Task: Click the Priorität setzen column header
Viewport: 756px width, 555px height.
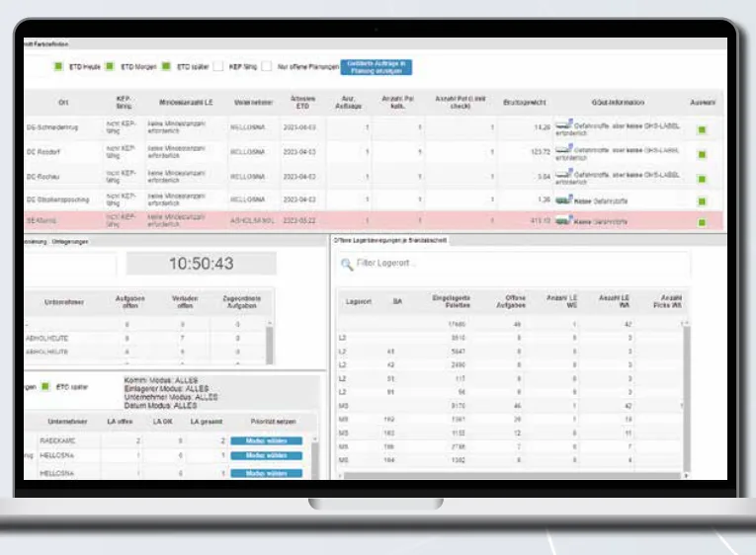Action: tap(273, 422)
